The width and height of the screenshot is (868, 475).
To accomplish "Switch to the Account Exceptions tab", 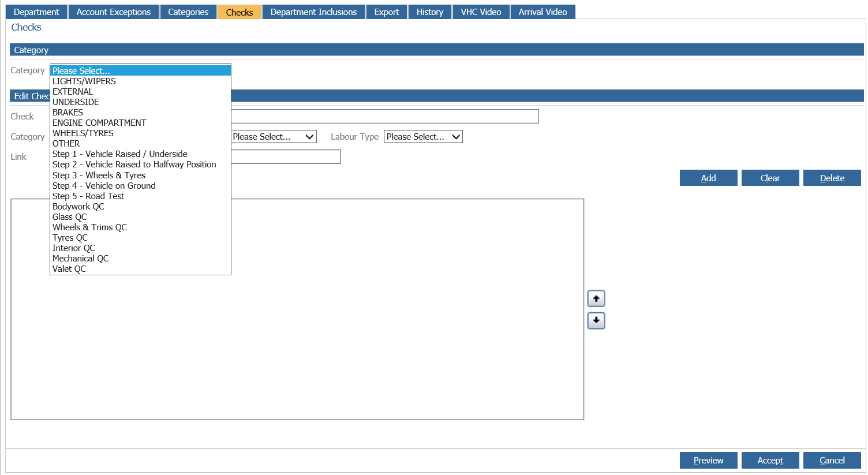I will tap(114, 12).
